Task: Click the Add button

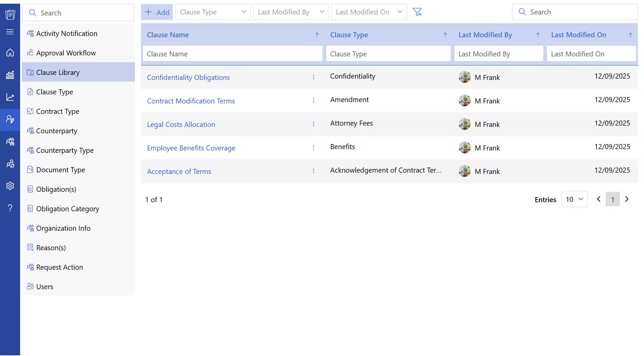Action: tap(156, 12)
